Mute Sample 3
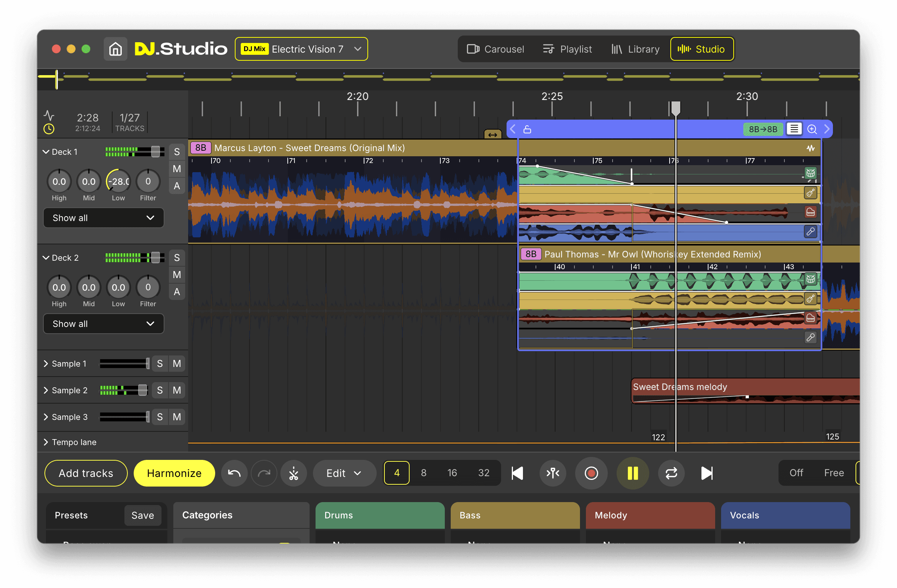 point(177,417)
